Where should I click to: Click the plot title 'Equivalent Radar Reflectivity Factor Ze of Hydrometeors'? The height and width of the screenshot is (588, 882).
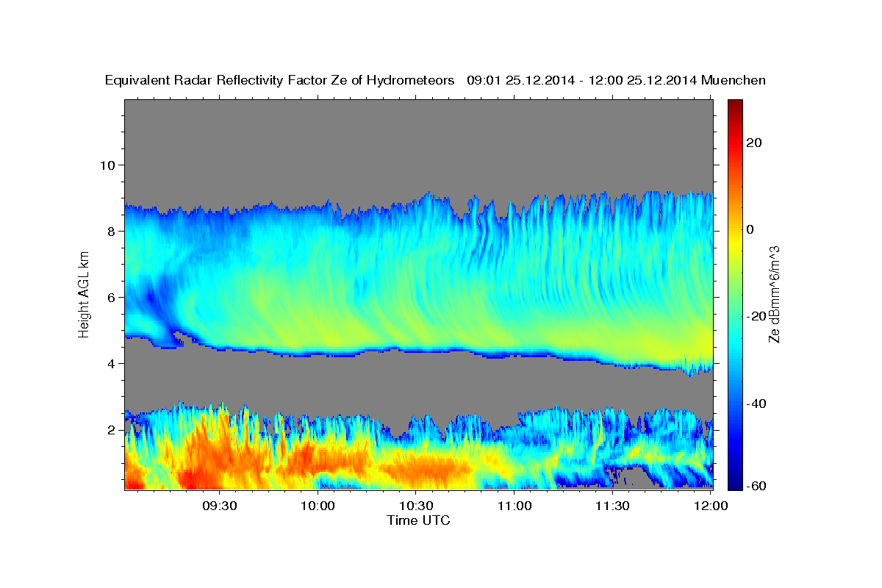tap(280, 81)
